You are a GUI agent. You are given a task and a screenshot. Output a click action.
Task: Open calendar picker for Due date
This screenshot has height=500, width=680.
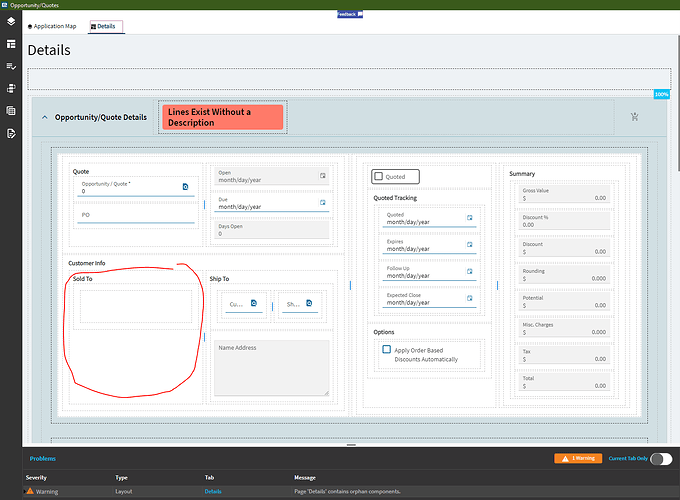pyautogui.click(x=323, y=203)
